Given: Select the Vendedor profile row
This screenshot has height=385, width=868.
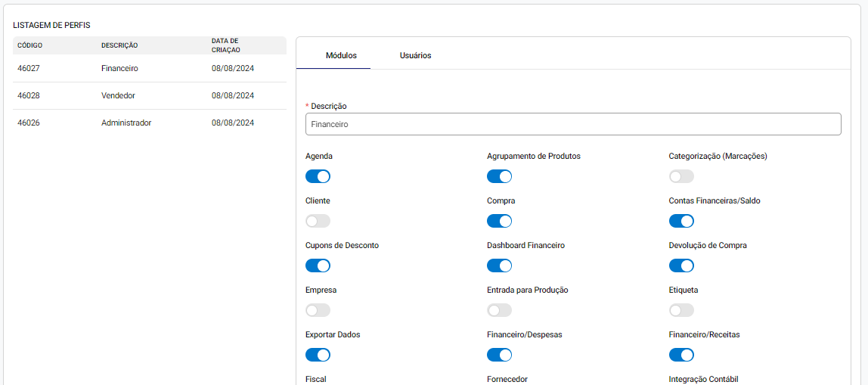Looking at the screenshot, I should 148,96.
